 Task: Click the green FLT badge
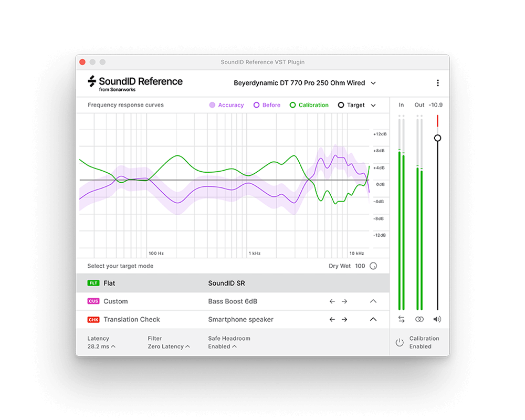[x=93, y=283]
